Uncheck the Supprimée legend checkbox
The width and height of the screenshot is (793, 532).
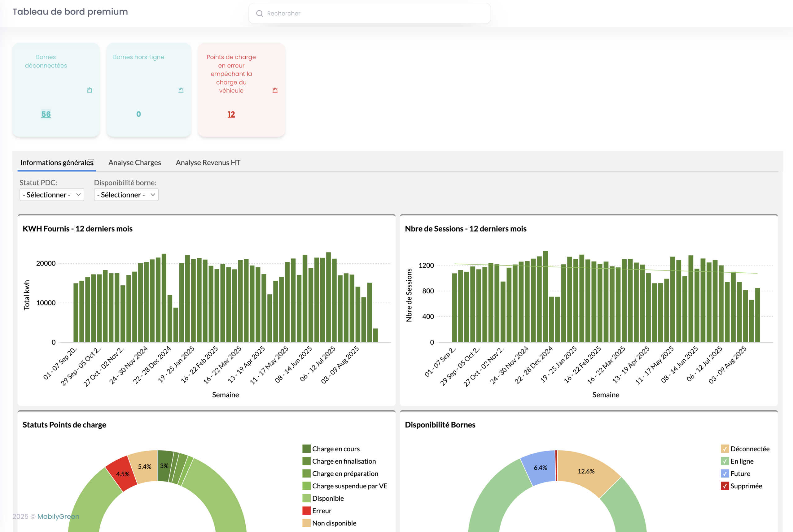click(725, 486)
